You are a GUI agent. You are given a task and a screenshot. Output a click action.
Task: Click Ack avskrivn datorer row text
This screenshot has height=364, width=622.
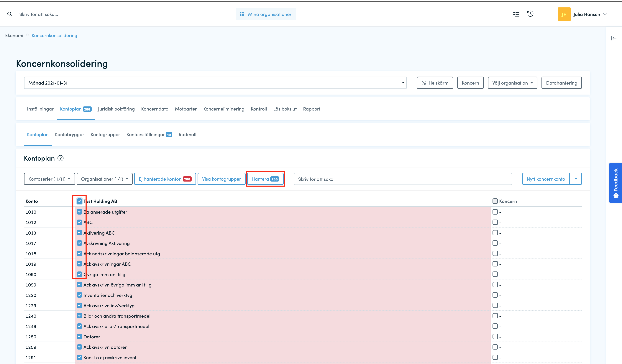tap(105, 347)
